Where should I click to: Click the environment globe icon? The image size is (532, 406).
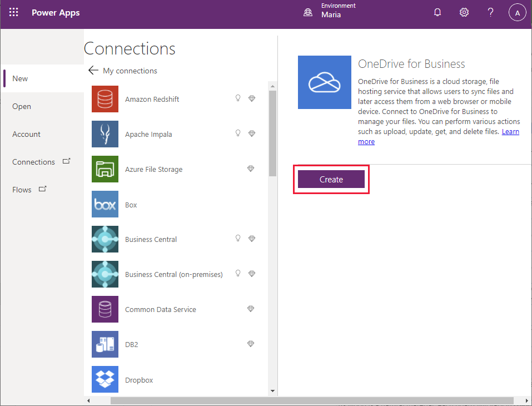pyautogui.click(x=308, y=12)
